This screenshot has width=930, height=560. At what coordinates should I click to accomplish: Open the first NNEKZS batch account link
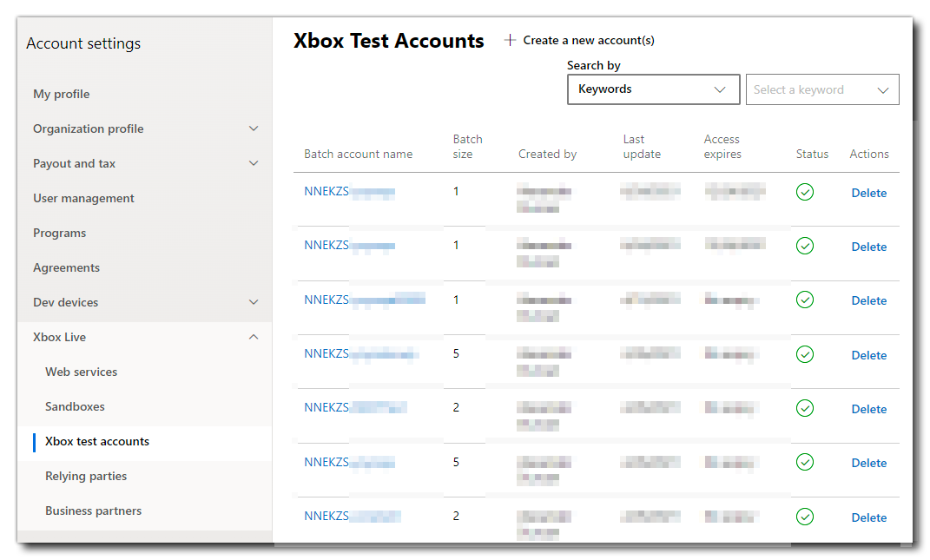(349, 192)
